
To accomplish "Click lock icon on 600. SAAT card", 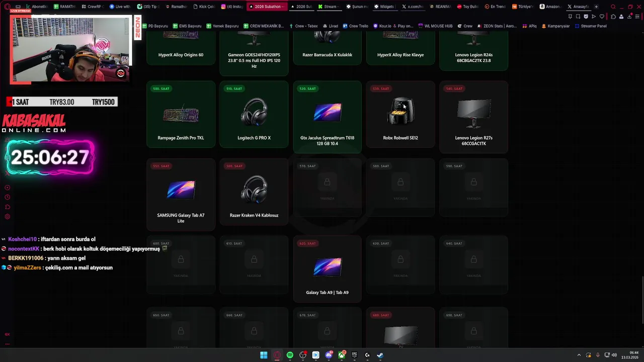I will click(x=181, y=259).
